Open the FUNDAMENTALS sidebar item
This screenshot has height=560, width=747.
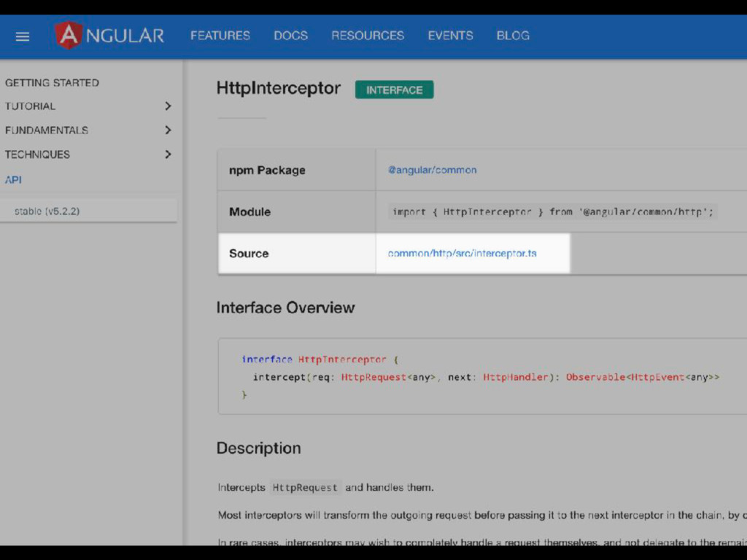(47, 130)
